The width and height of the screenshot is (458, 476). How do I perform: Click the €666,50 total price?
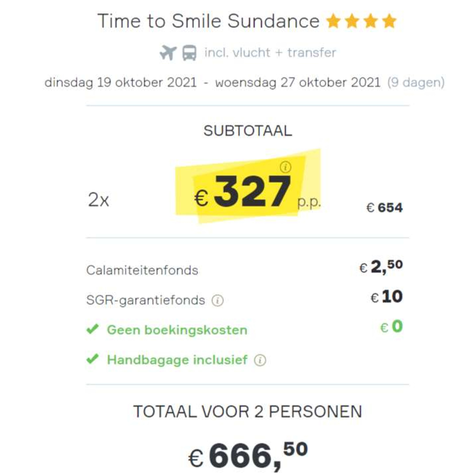(248, 455)
